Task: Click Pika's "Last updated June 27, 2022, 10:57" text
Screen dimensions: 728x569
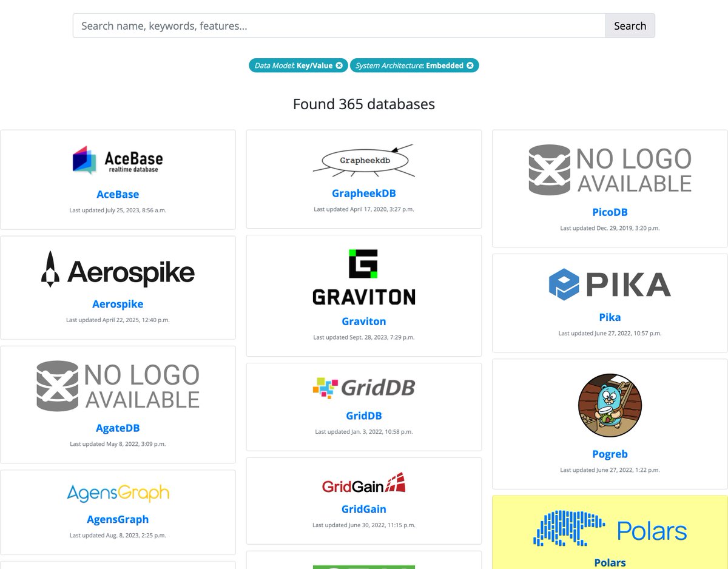Action: [x=610, y=334]
